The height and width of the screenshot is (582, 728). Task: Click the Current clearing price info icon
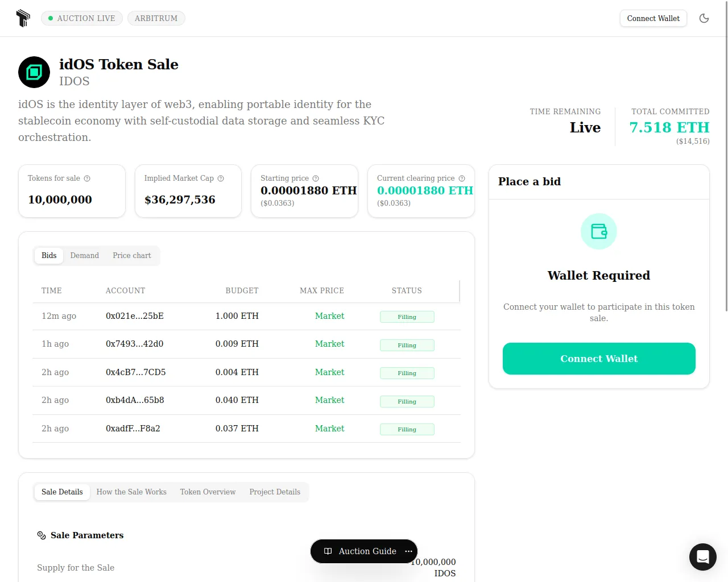pos(462,178)
